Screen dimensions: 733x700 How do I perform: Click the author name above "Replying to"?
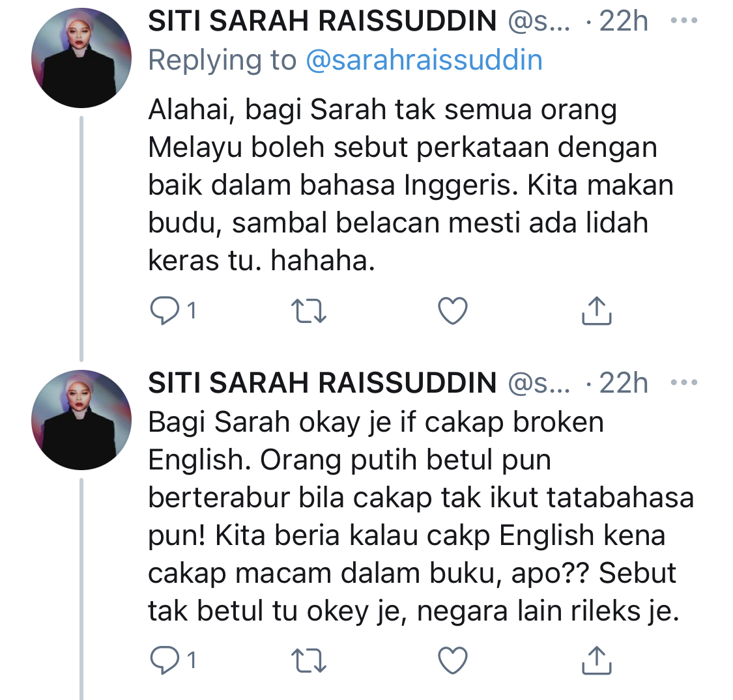[x=323, y=21]
